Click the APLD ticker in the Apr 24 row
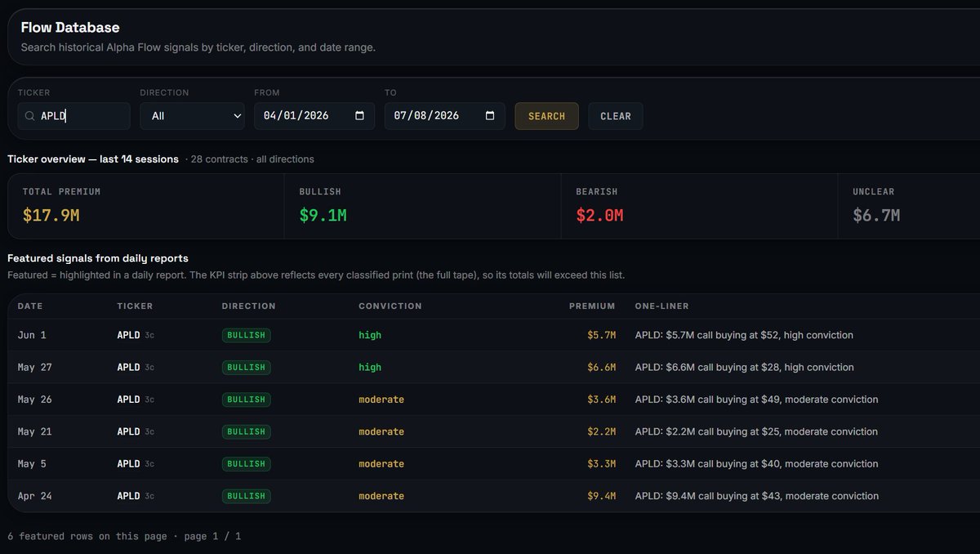 click(x=129, y=496)
